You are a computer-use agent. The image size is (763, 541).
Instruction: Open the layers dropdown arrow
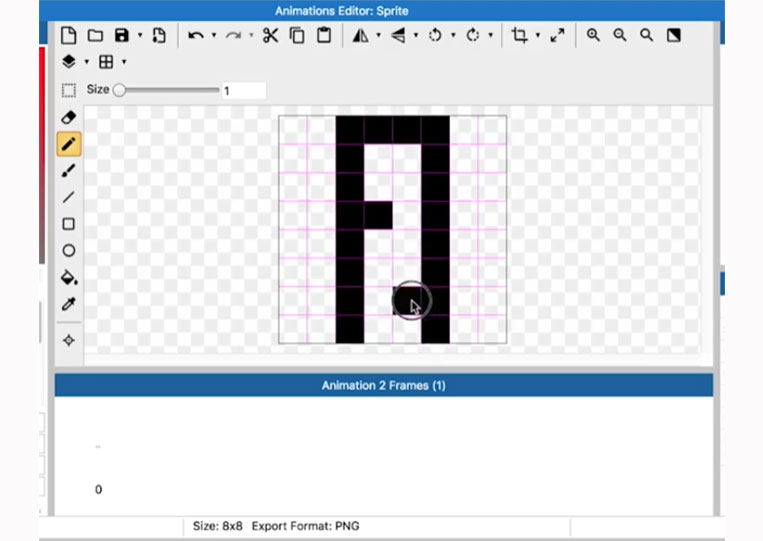(x=87, y=62)
